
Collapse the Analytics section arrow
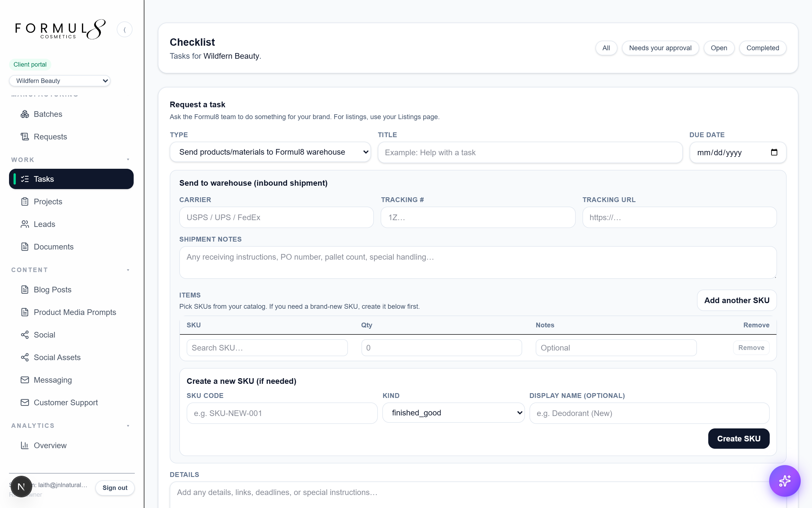[128, 426]
